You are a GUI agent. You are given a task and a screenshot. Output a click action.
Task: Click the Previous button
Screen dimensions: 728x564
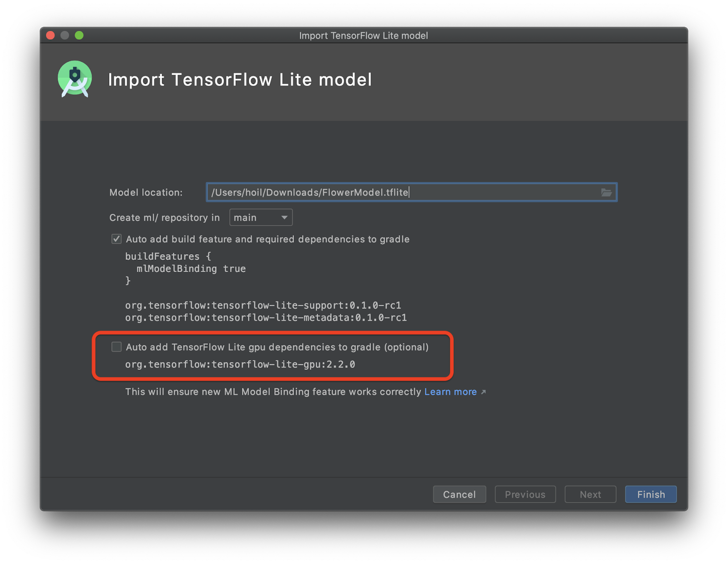[x=525, y=494]
